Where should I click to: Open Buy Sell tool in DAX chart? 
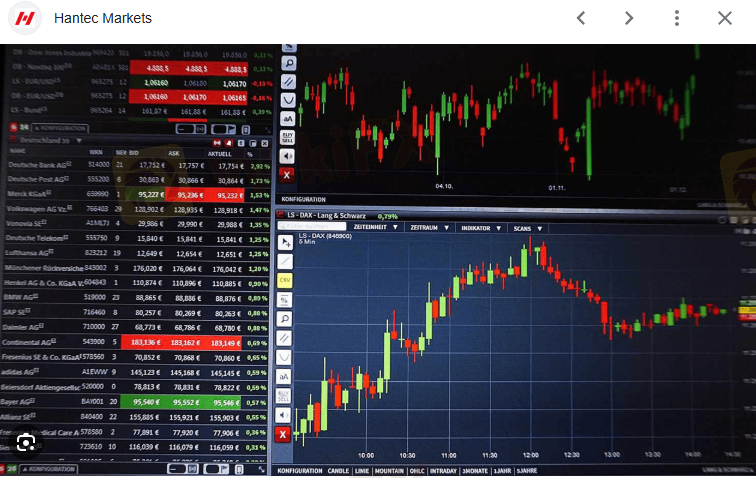tap(284, 396)
